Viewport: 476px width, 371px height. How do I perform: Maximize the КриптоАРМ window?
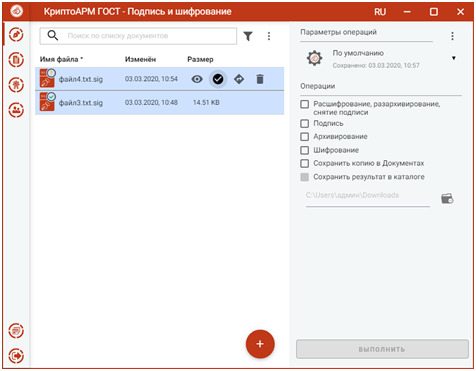click(434, 12)
